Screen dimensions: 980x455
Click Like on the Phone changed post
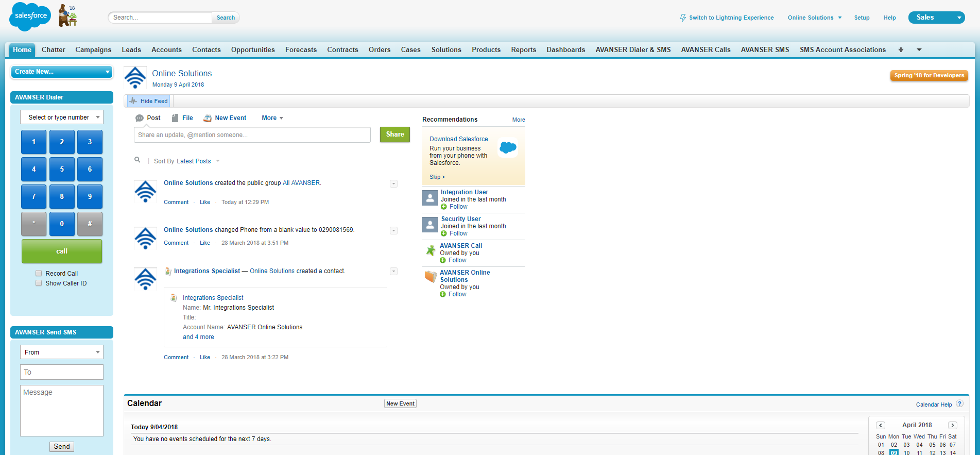205,243
